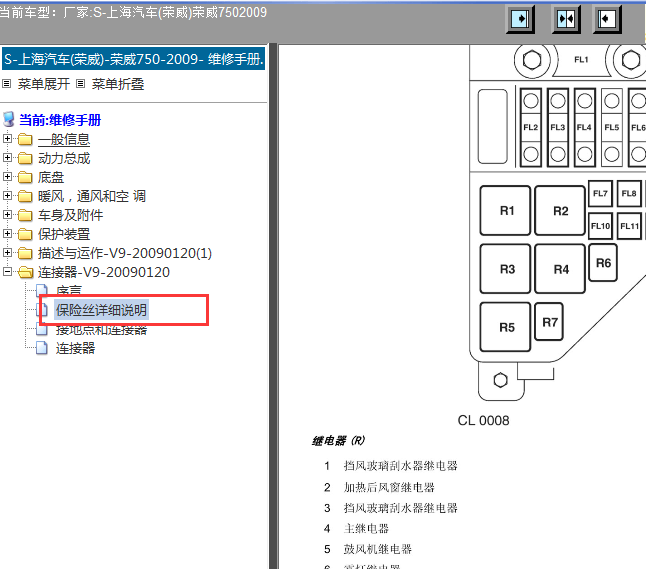
Task: Expand the 暖风，通风和空调 folder
Action: click(x=7, y=195)
